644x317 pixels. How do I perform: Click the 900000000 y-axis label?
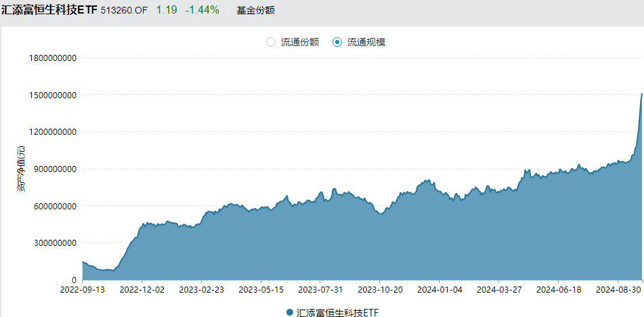(x=55, y=169)
